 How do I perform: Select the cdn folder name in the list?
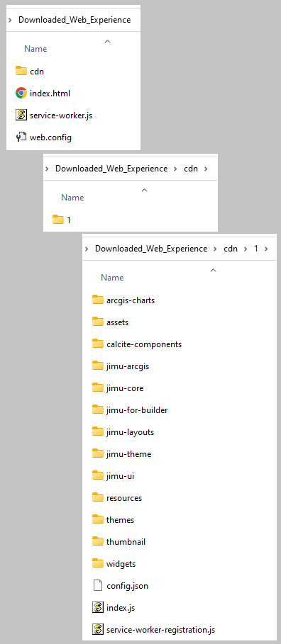click(37, 71)
